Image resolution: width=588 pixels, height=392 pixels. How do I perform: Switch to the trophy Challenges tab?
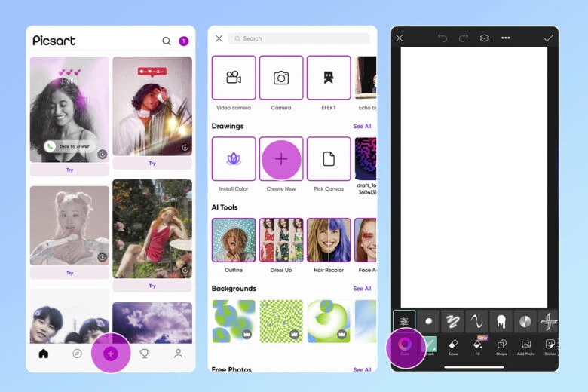tap(145, 354)
